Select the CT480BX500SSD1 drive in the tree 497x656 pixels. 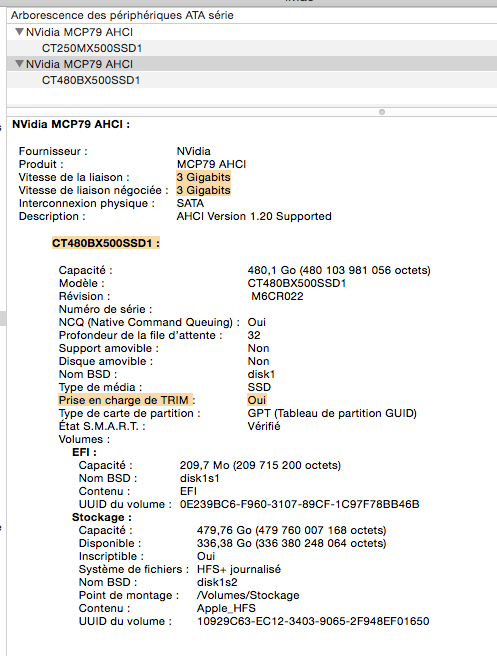[x=252, y=80]
